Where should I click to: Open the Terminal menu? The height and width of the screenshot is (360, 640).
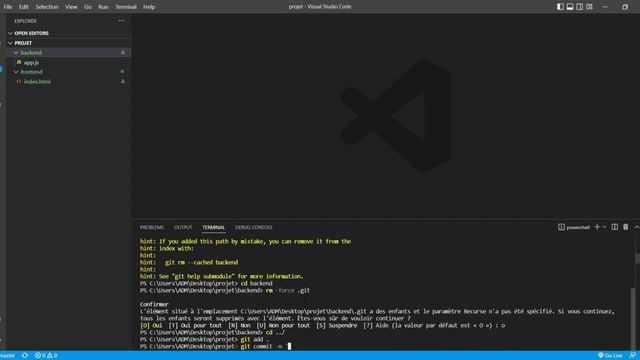pyautogui.click(x=126, y=7)
